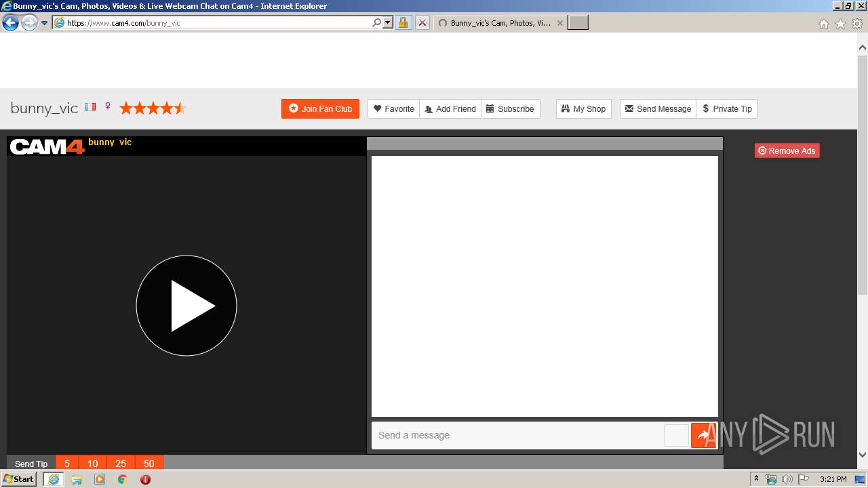Image resolution: width=868 pixels, height=488 pixels.
Task: Add bunny_vic to Favorites
Action: click(394, 108)
